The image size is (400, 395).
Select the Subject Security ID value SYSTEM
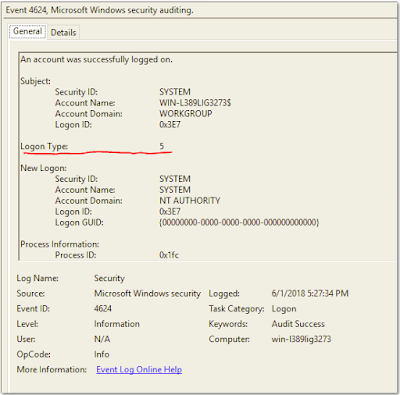(x=175, y=92)
